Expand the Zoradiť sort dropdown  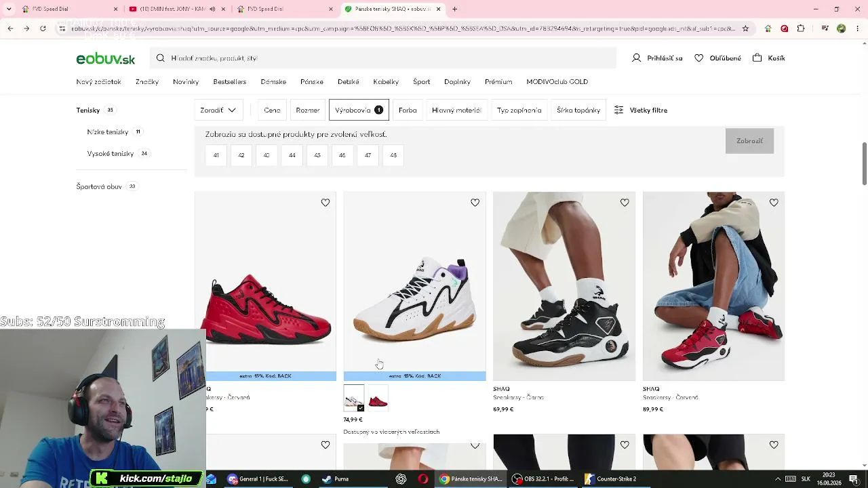pyautogui.click(x=218, y=110)
